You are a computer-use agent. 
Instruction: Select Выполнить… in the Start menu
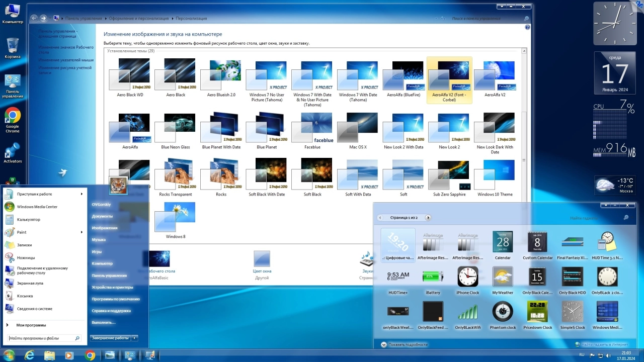(x=103, y=322)
